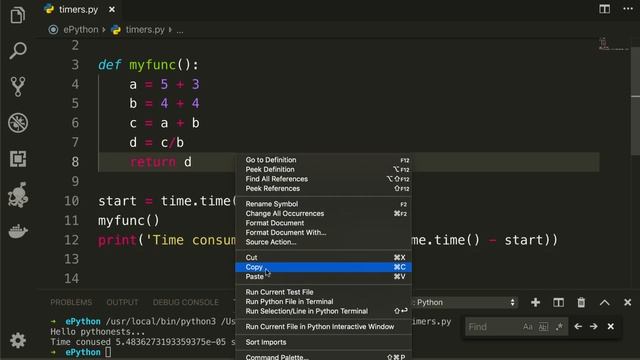Choose Copy from context menu
The width and height of the screenshot is (640, 360).
(x=323, y=267)
